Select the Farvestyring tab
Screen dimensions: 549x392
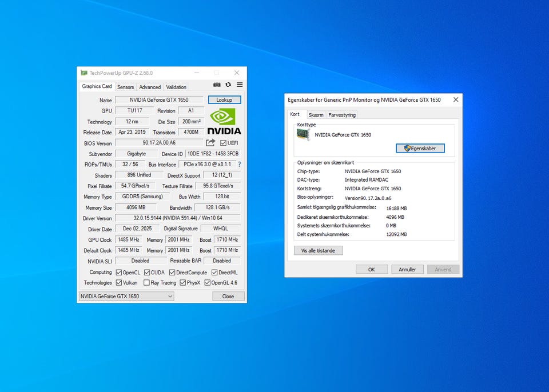point(342,115)
